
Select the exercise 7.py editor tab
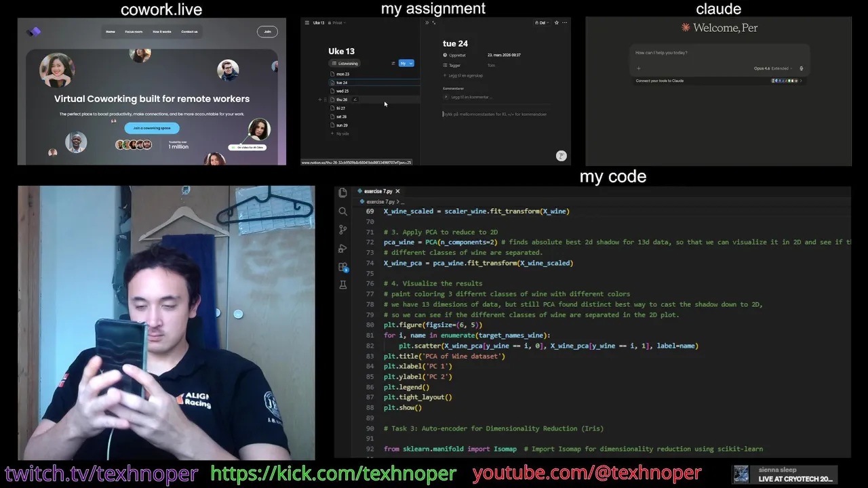click(x=378, y=191)
